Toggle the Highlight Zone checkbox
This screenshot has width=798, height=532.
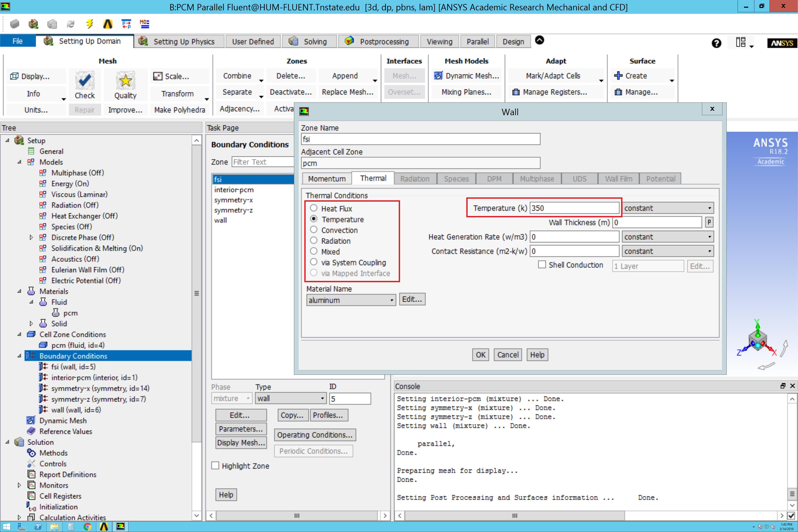215,465
